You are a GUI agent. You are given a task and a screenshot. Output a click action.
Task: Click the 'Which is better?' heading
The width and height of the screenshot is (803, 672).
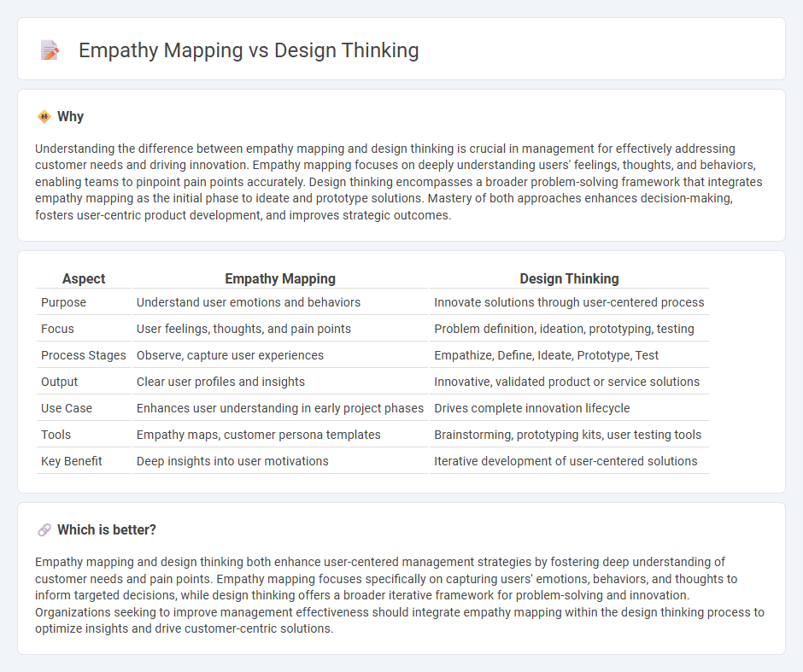coord(107,529)
